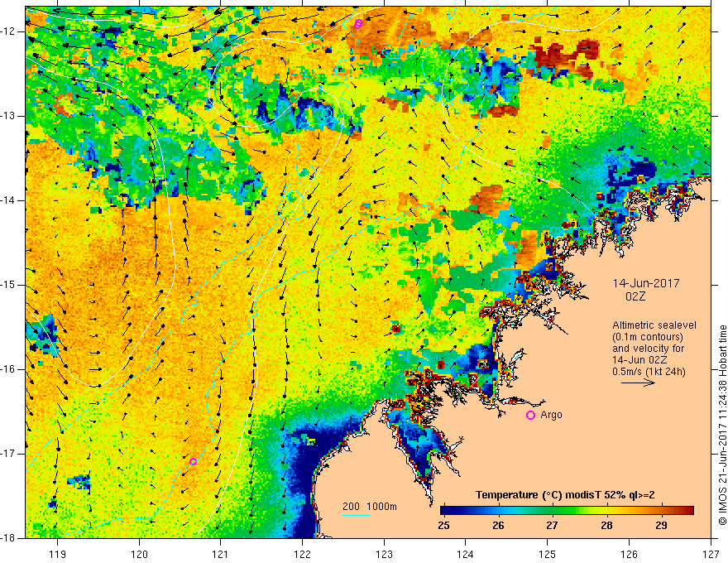728x563 pixels.
Task: Click the 0.5m/s velocity scale arrow
Action: point(638,383)
